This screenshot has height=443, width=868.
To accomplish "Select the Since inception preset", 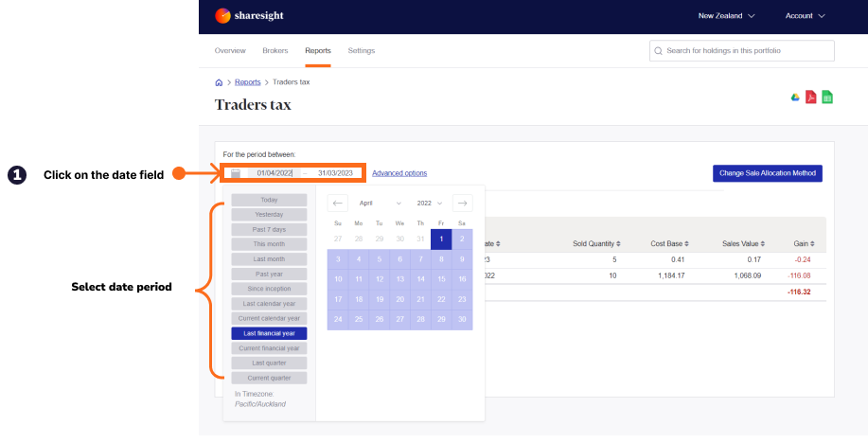I will (x=269, y=289).
